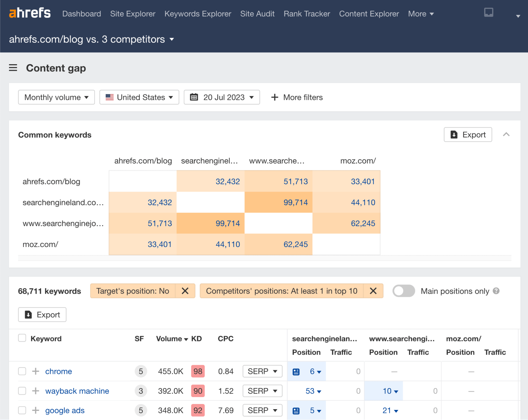The height and width of the screenshot is (420, 528).
Task: Select the Dashboard menu item
Action: 82,13
